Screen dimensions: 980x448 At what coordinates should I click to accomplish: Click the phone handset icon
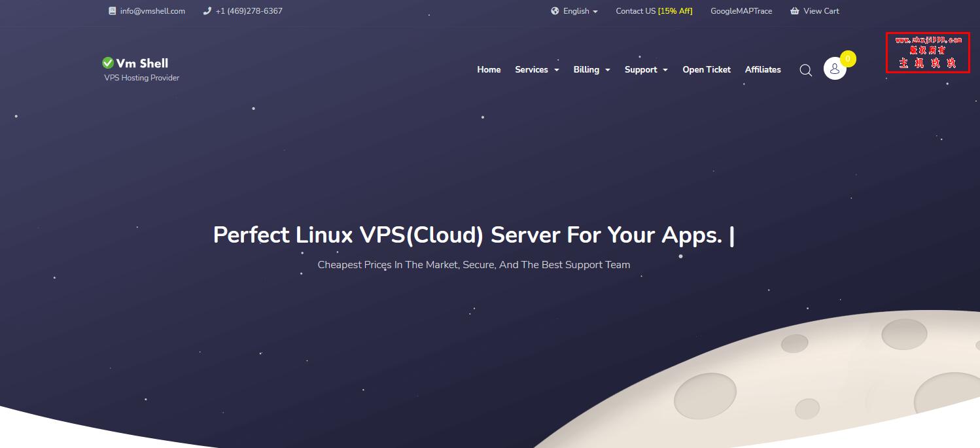click(x=207, y=11)
